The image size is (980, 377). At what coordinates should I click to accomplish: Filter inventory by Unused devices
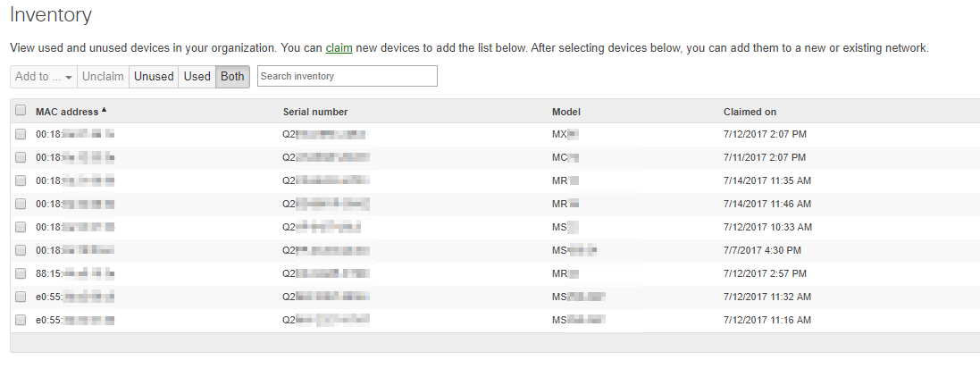click(154, 77)
